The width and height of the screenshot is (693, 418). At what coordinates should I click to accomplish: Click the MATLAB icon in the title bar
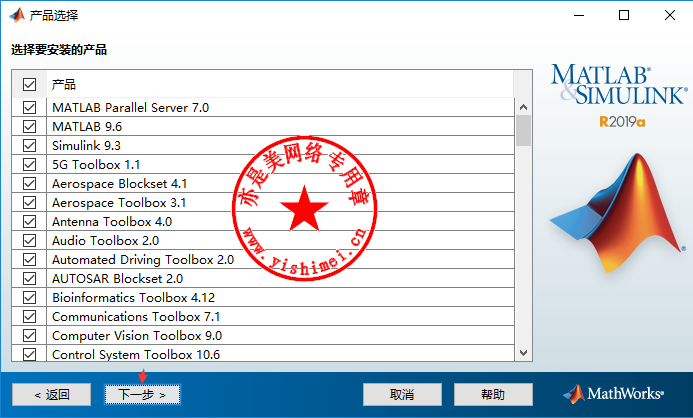17,15
